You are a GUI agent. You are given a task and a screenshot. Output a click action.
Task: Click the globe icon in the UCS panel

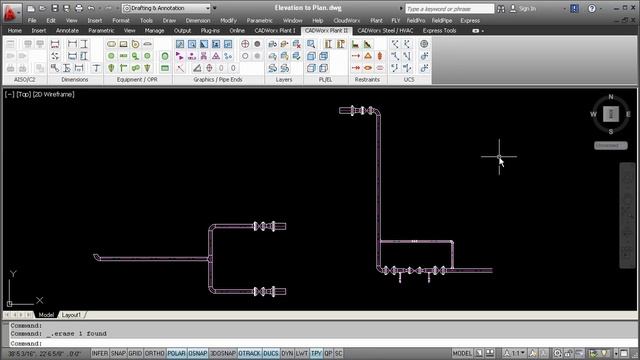click(x=424, y=44)
